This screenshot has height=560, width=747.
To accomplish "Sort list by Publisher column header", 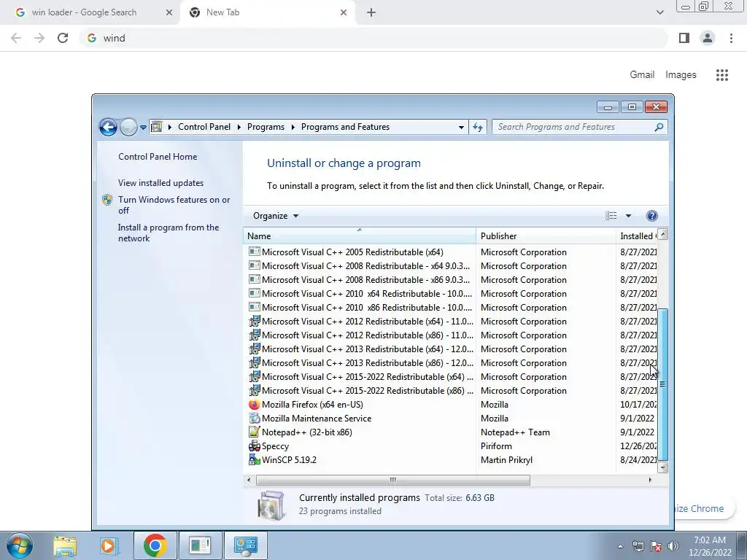I will (x=546, y=236).
